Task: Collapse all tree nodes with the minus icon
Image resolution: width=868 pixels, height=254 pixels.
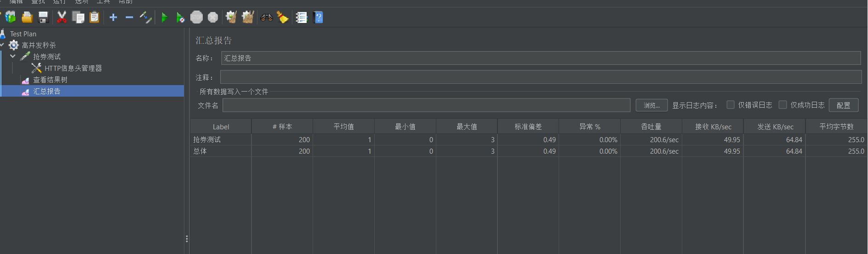Action: tap(129, 17)
